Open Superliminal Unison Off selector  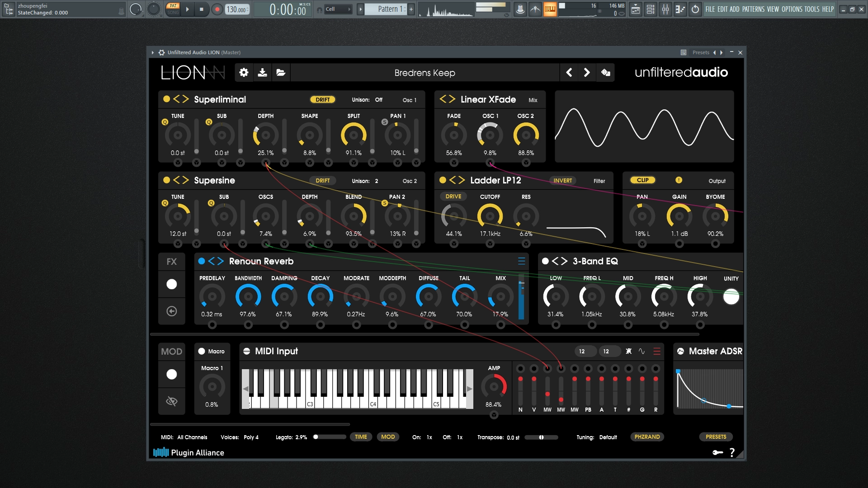tap(379, 100)
